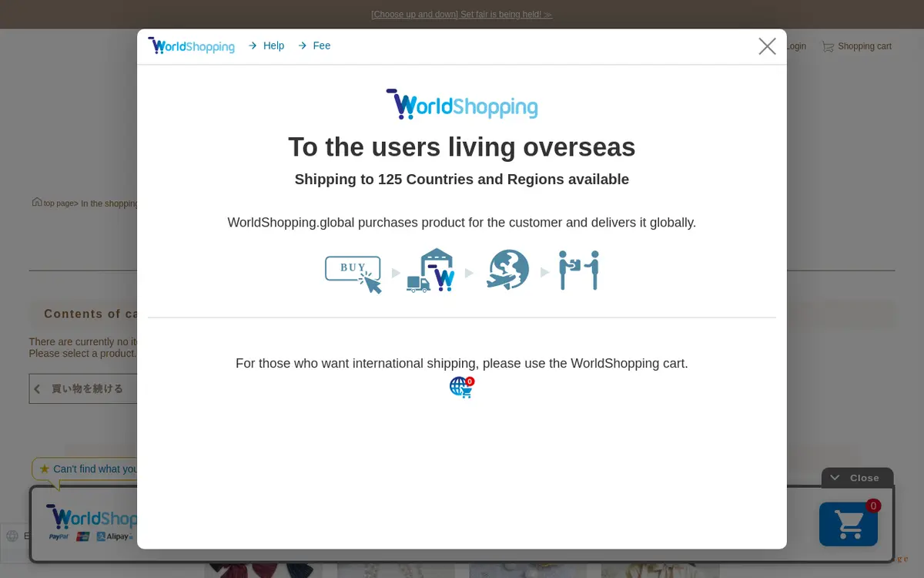This screenshot has width=924, height=578.
Task: Click the package hand-delivery step icon
Action: (x=579, y=270)
